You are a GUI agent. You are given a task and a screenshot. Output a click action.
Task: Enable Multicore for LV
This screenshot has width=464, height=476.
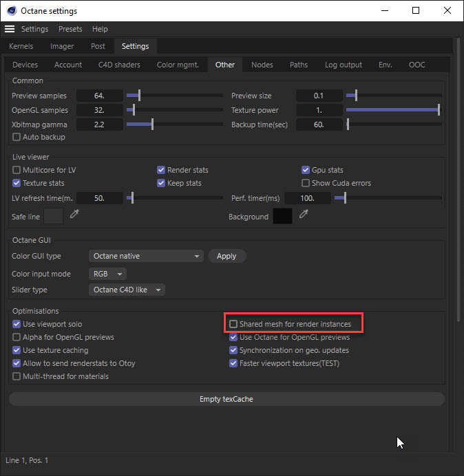coord(17,170)
